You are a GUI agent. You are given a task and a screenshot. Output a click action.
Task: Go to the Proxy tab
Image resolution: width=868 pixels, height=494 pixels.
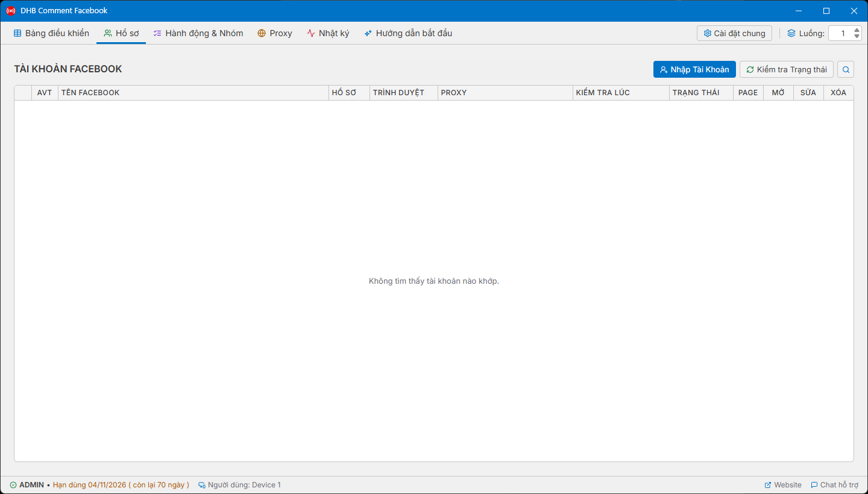pyautogui.click(x=275, y=33)
